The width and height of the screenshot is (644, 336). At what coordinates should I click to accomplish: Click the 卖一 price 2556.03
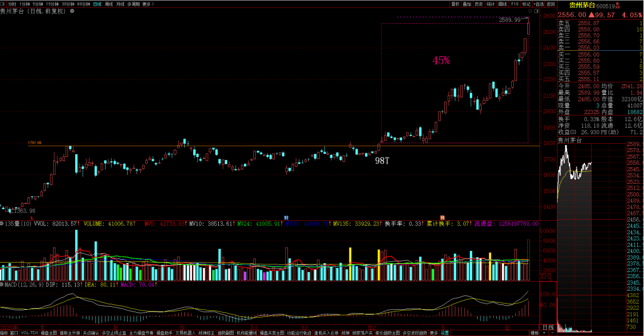click(589, 48)
